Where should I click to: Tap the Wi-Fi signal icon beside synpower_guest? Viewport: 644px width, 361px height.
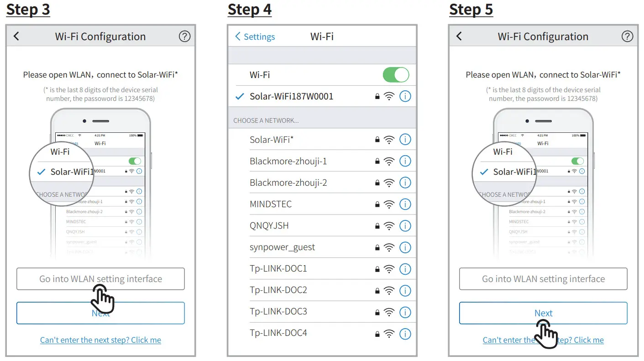click(x=389, y=247)
